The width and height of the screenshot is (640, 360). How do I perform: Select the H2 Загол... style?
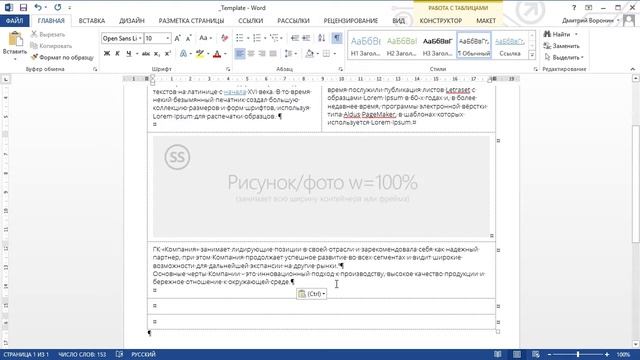tap(402, 46)
